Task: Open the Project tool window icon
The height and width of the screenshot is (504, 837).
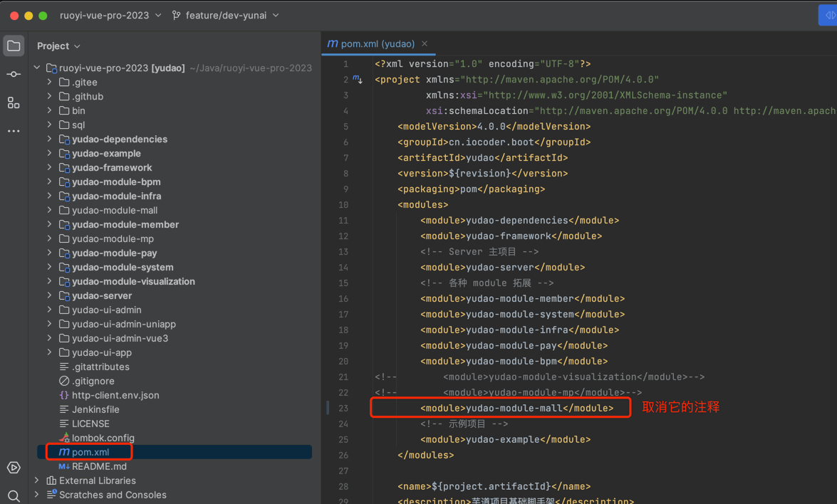Action: click(14, 46)
